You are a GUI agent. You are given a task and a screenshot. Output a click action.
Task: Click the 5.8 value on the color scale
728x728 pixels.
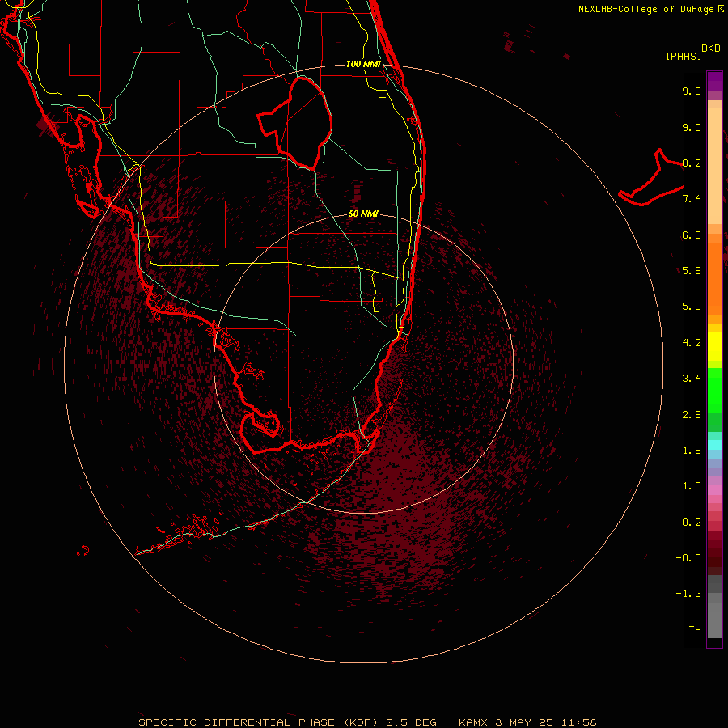pos(692,271)
